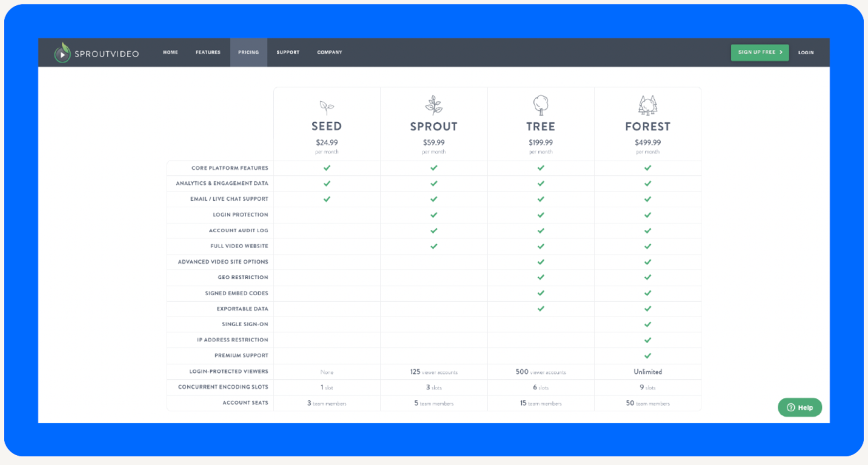Go to the Features page

(x=208, y=53)
